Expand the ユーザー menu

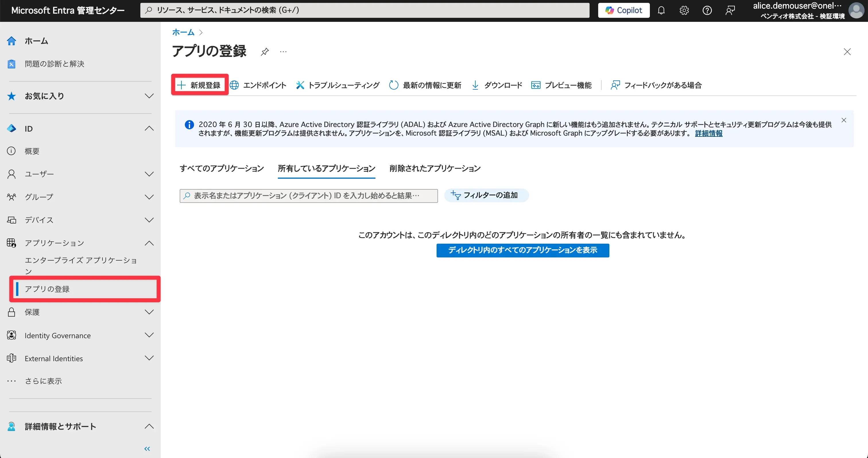point(149,174)
